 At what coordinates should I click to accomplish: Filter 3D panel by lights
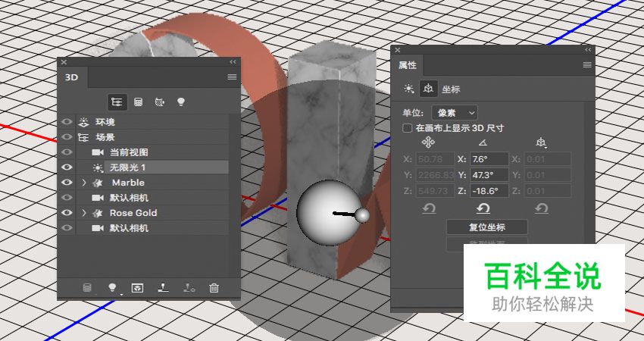pos(181,101)
